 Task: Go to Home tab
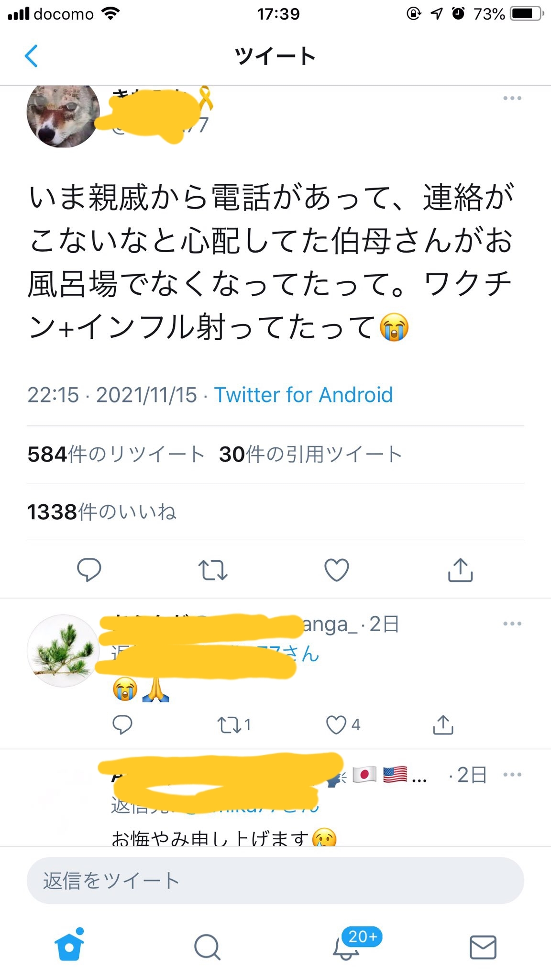pyautogui.click(x=69, y=947)
